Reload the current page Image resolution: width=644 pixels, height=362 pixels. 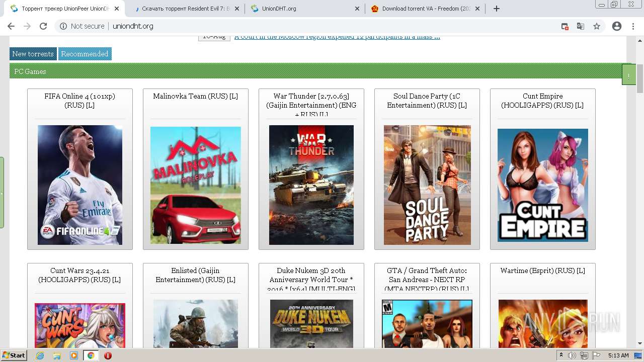point(43,26)
